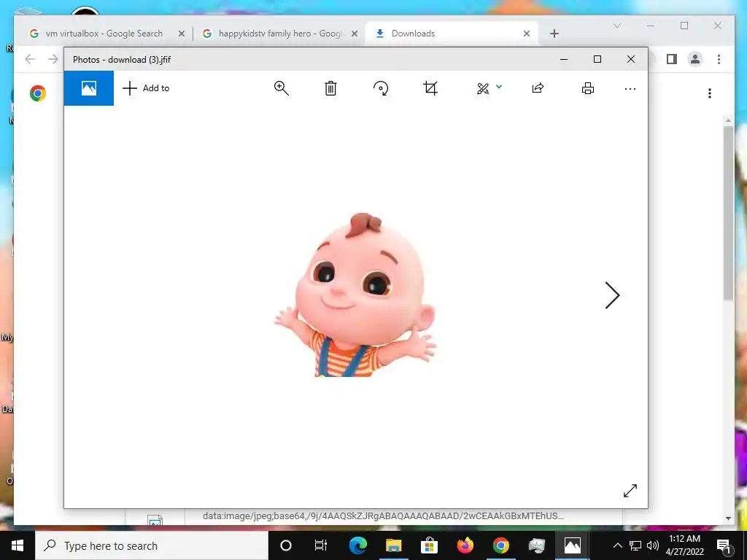Click Add to in Photos toolbar
This screenshot has height=560, width=747.
146,88
